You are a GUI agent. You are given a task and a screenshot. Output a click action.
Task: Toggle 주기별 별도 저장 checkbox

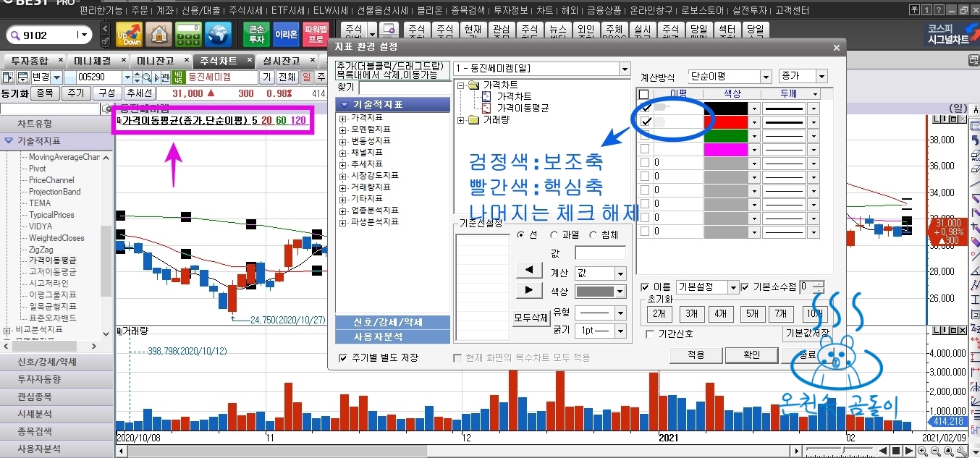(x=343, y=357)
